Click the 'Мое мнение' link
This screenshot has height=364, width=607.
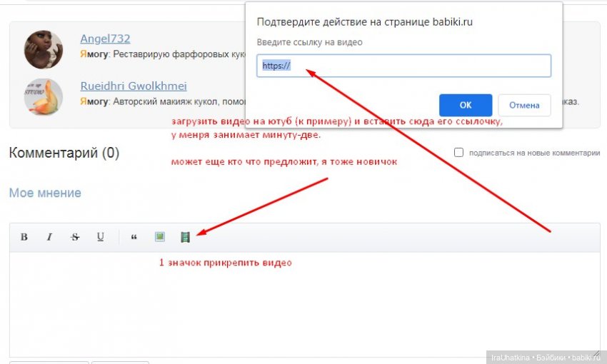45,193
